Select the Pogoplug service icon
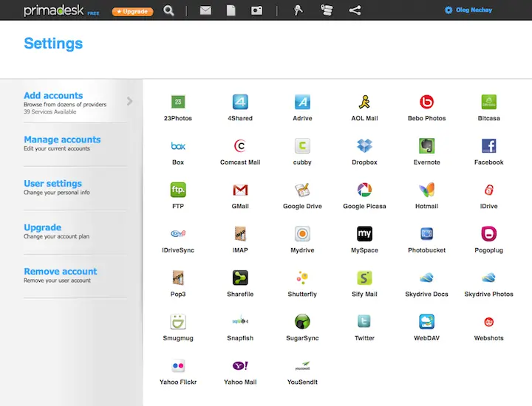This screenshot has height=406, width=532. (489, 233)
